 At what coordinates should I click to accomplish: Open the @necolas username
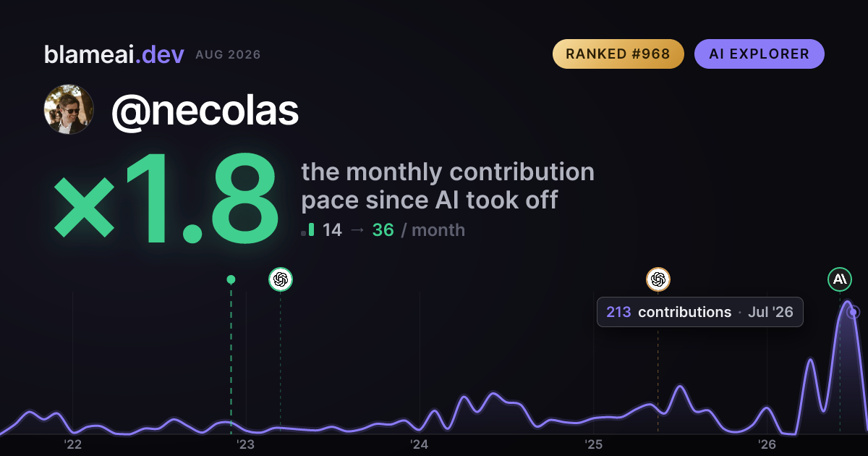(x=205, y=110)
